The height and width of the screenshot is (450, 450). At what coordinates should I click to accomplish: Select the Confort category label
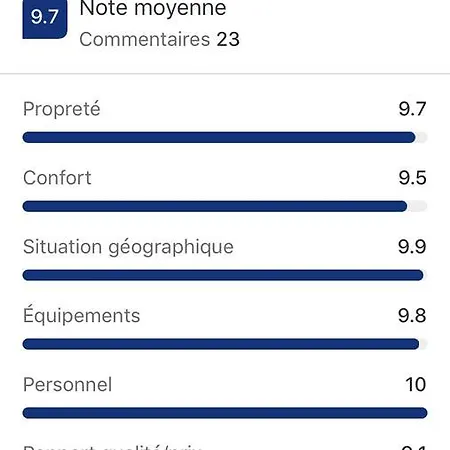pyautogui.click(x=57, y=178)
